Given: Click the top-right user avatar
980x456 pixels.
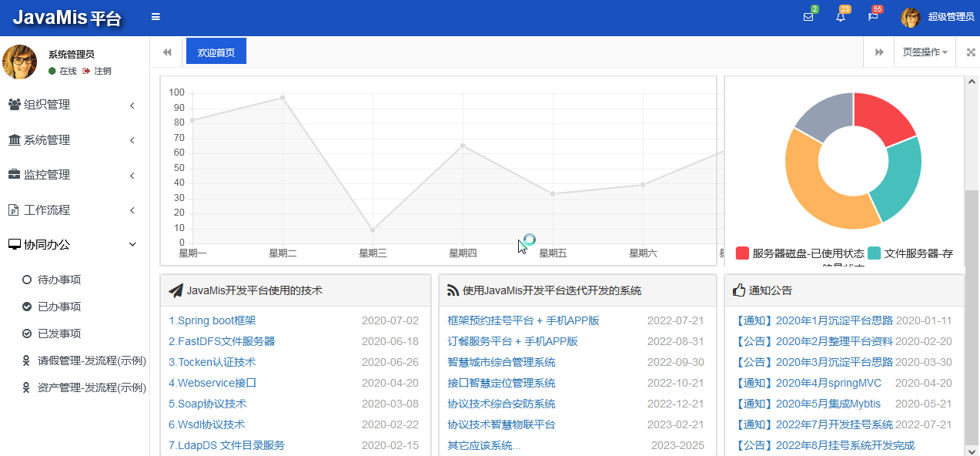Looking at the screenshot, I should point(911,17).
